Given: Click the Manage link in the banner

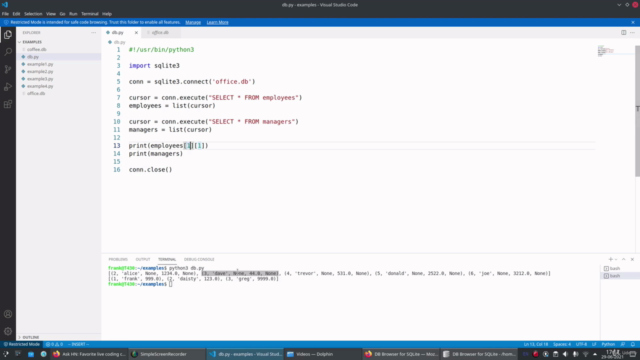Looking at the screenshot, I should [x=193, y=22].
